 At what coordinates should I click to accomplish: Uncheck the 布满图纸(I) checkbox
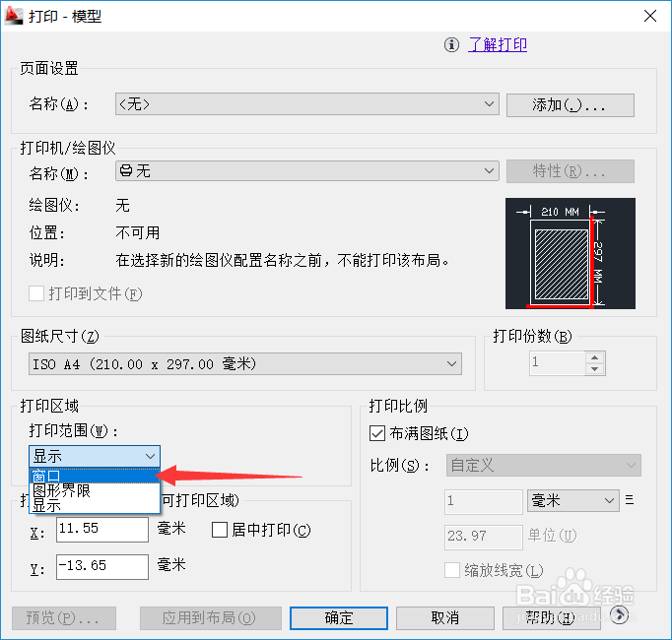point(377,433)
